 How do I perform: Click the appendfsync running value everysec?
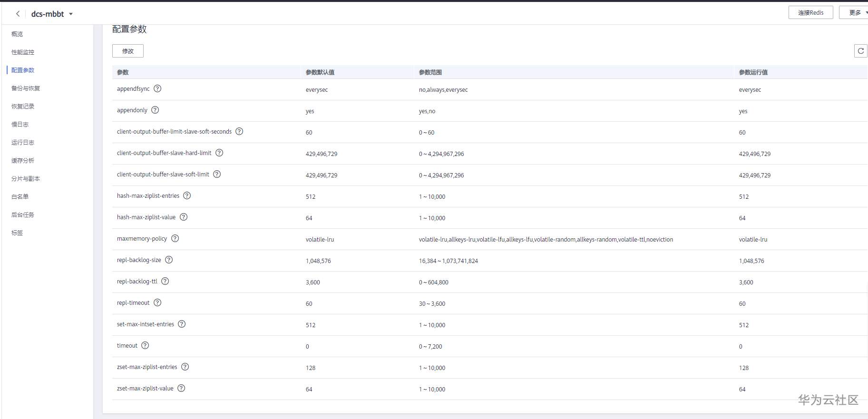(750, 90)
